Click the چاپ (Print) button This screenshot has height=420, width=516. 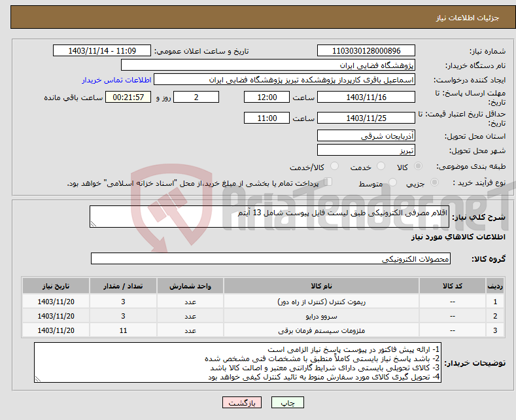[292, 402]
